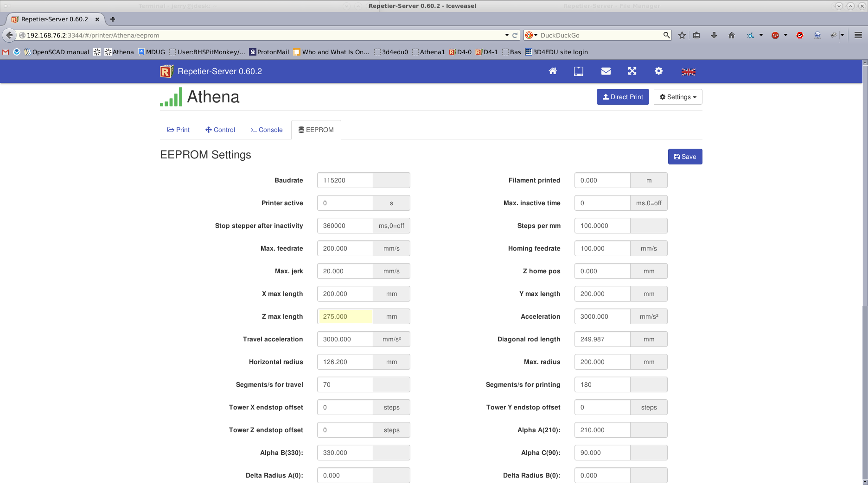Reload the page using the refresh icon
This screenshot has width=868, height=485.
pyautogui.click(x=515, y=35)
